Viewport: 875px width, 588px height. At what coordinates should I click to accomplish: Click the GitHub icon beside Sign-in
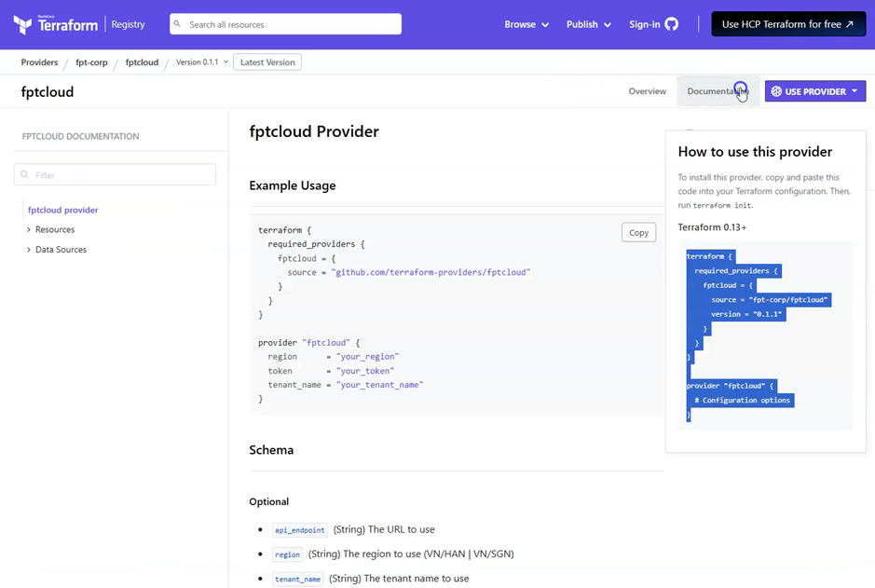(672, 24)
